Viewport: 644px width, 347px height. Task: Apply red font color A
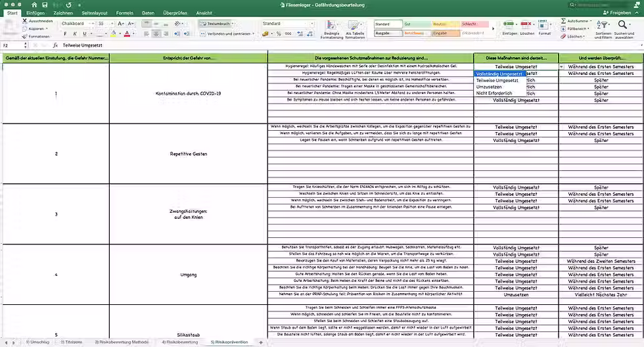tap(127, 34)
